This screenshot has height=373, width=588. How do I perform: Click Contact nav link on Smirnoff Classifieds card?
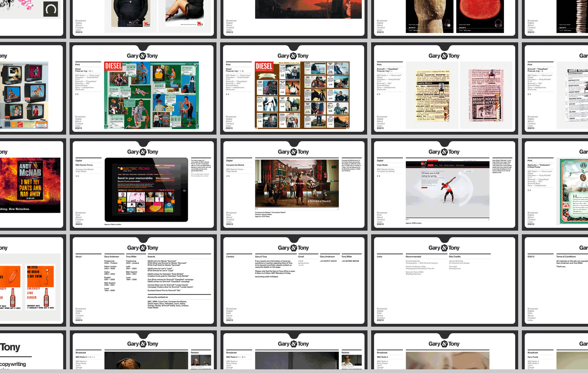click(x=381, y=124)
